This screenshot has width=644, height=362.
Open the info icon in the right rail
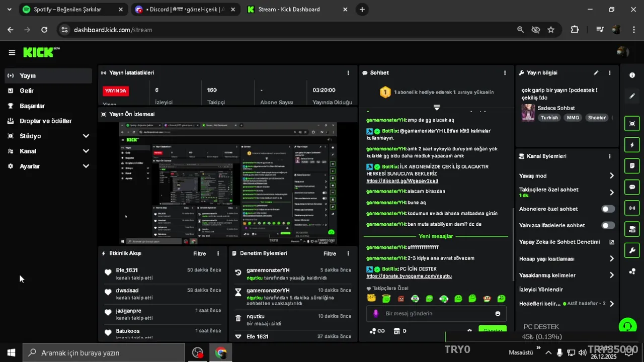pyautogui.click(x=632, y=75)
